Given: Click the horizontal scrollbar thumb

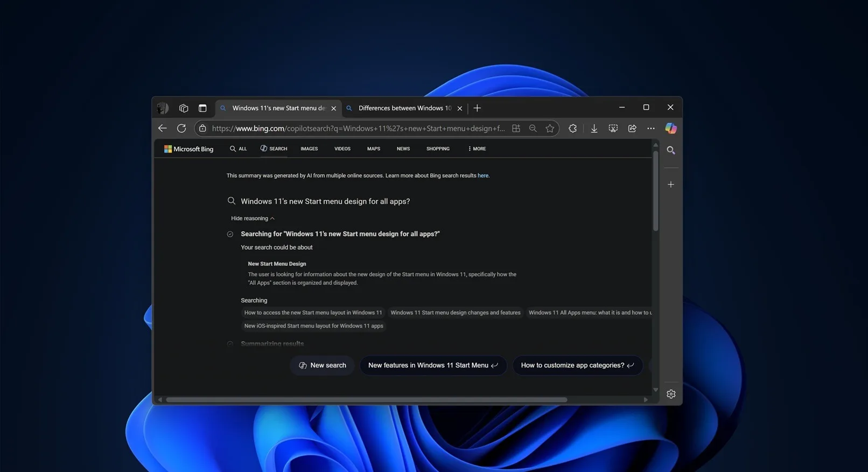Looking at the screenshot, I should click(366, 400).
